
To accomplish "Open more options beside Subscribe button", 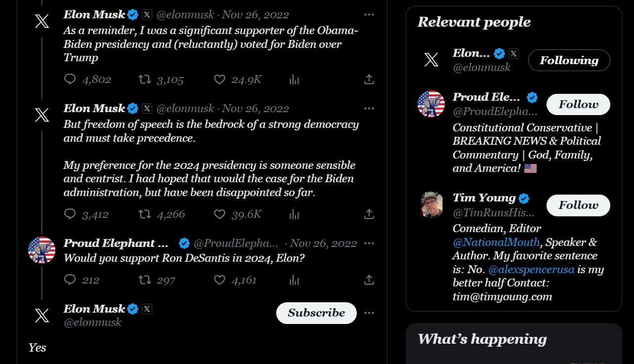I will pos(369,313).
